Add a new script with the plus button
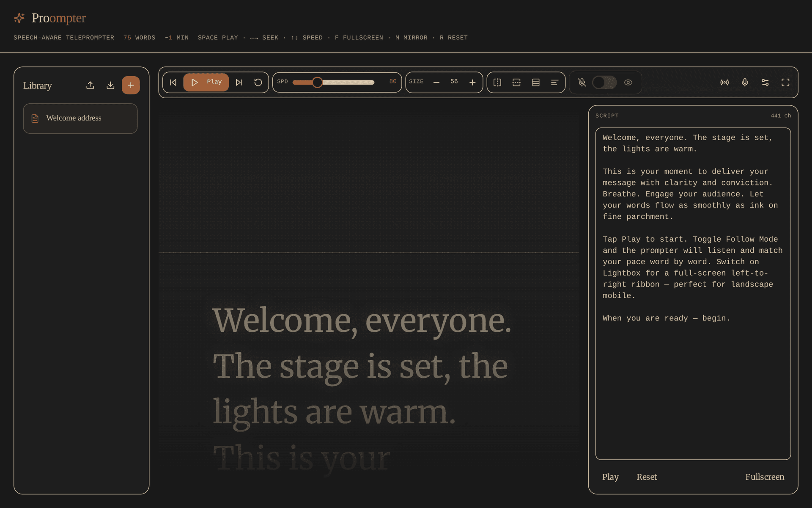This screenshot has width=812, height=508. [x=131, y=85]
